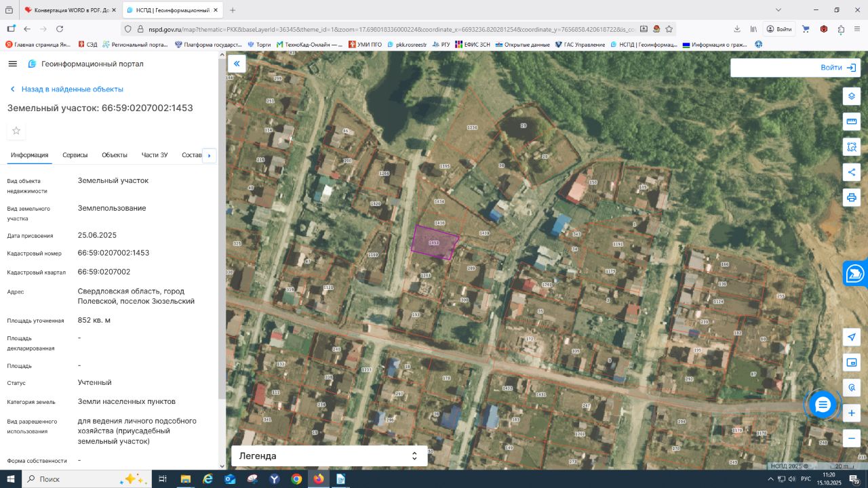Collapse the side panel with double-chevron button
Viewport: 868px width, 488px height.
click(x=237, y=64)
